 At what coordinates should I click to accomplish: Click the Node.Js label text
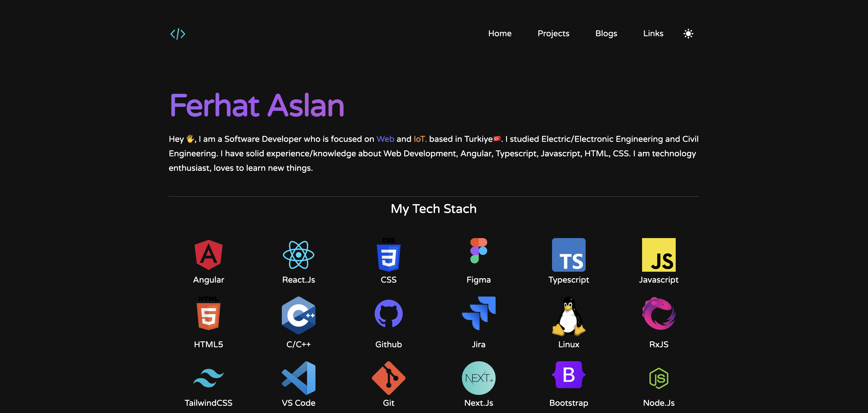point(659,403)
